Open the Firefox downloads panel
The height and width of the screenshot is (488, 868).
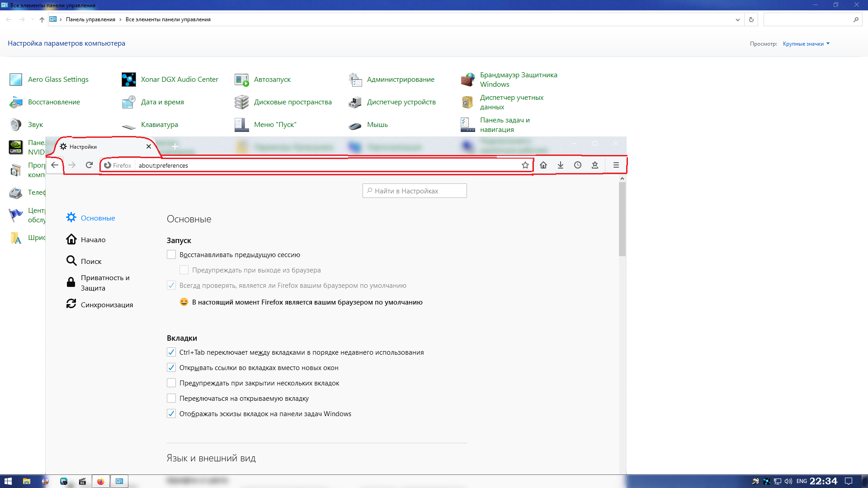point(561,165)
